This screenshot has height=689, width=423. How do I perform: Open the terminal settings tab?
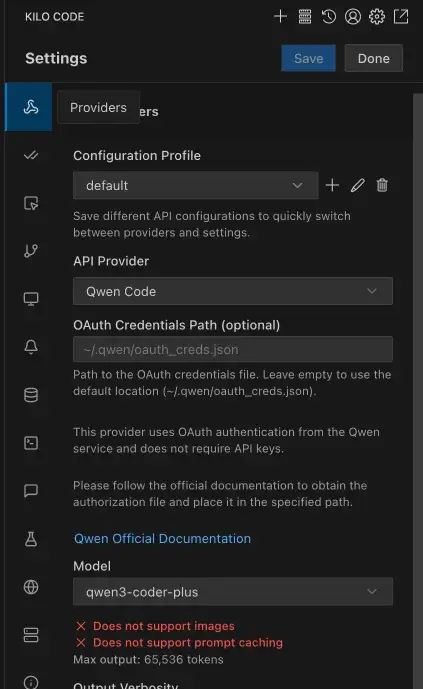click(x=31, y=442)
